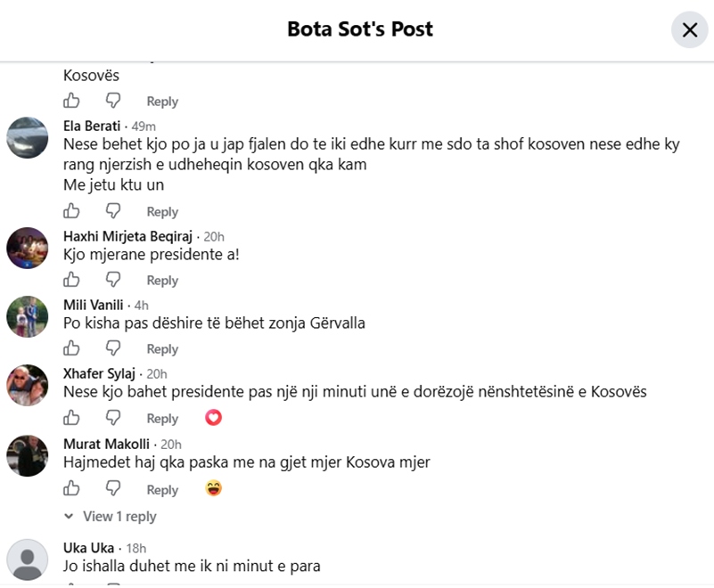Like Ela Berati's comment with thumbs up

(71, 211)
